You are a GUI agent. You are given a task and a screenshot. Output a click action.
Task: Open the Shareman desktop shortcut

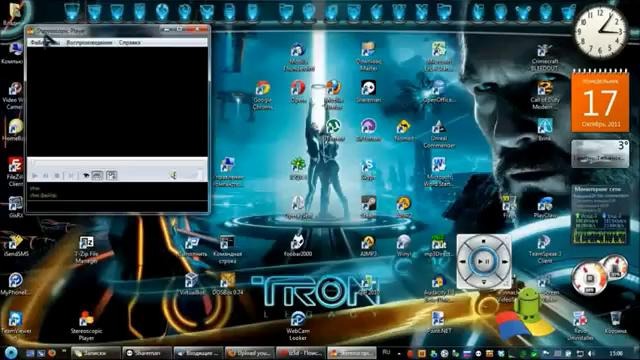click(x=369, y=91)
